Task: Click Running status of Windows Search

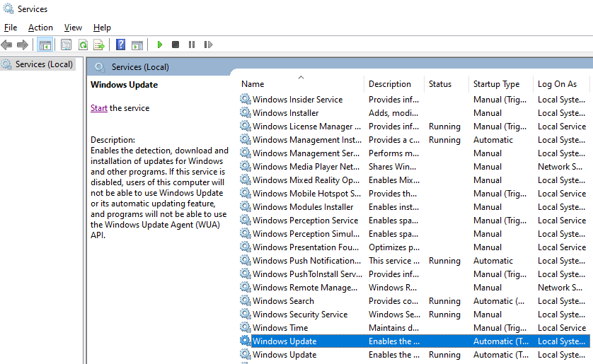Action: (x=444, y=300)
